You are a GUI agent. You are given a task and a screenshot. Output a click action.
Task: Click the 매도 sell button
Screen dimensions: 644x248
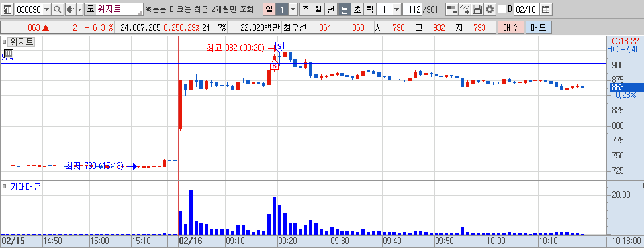tap(538, 28)
